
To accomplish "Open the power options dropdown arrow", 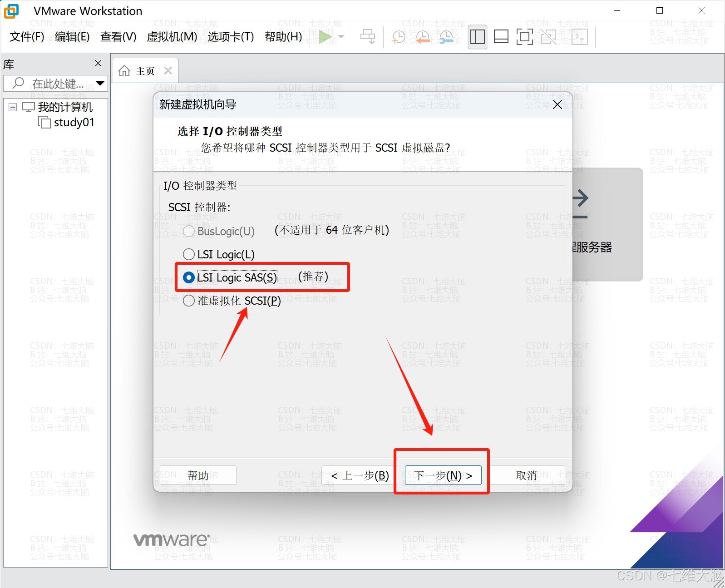I will [341, 37].
